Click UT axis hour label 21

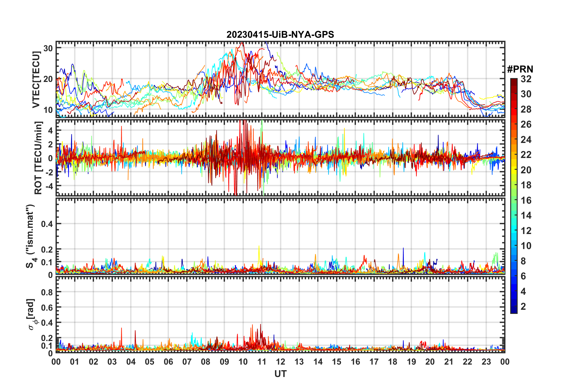point(449,362)
